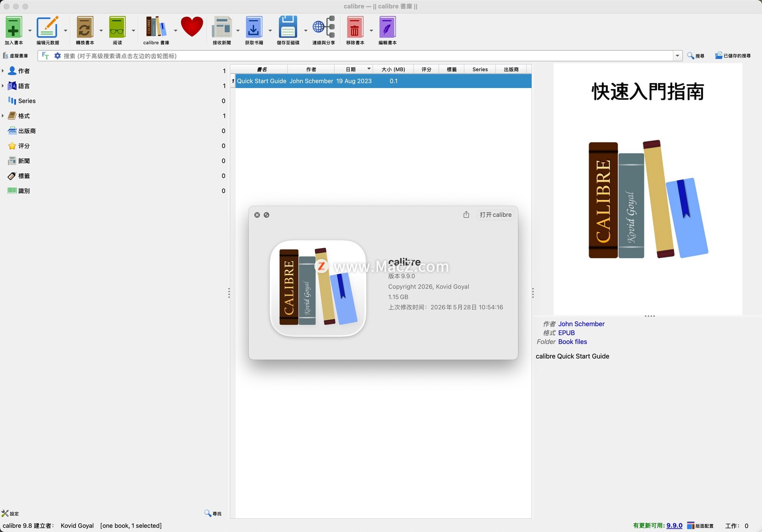Open the Layout icon in status bar

click(700, 526)
